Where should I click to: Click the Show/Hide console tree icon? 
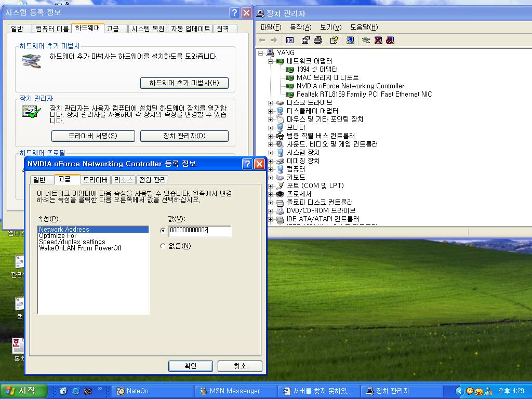tap(290, 40)
